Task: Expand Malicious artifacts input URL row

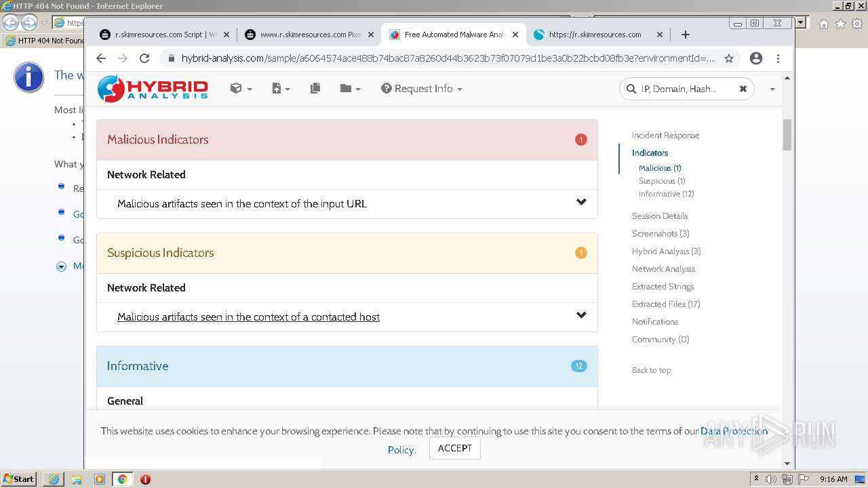Action: (x=581, y=202)
